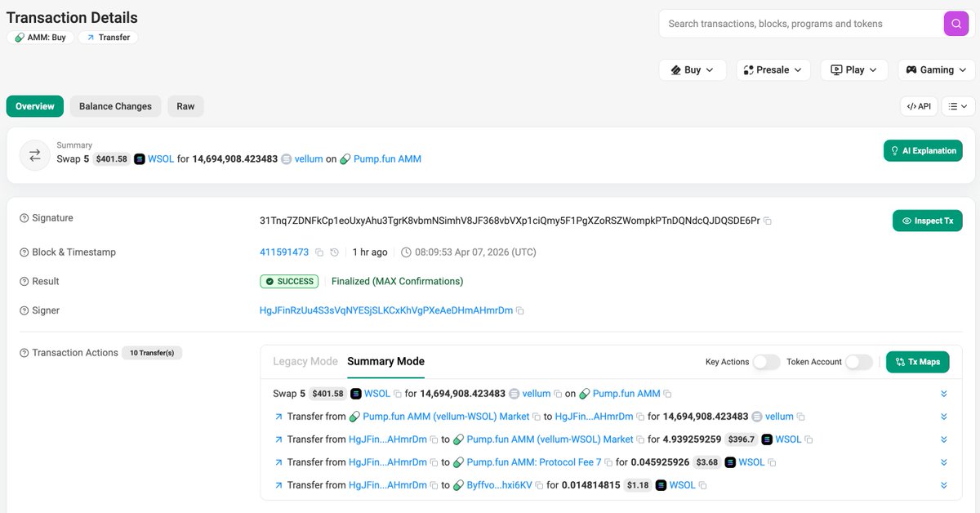980x513 pixels.
Task: Expand the transfer row for 4.939259259 WSOL
Action: (943, 439)
